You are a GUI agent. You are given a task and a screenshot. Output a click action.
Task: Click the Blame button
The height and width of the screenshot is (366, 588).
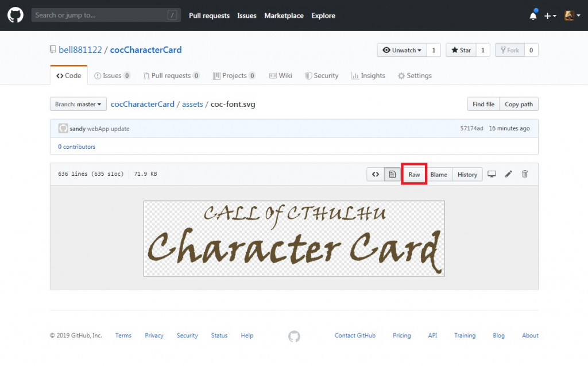tap(439, 174)
